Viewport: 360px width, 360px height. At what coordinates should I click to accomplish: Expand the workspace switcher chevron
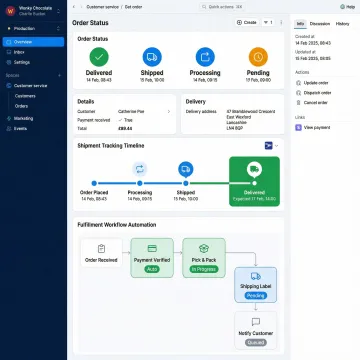(x=59, y=11)
